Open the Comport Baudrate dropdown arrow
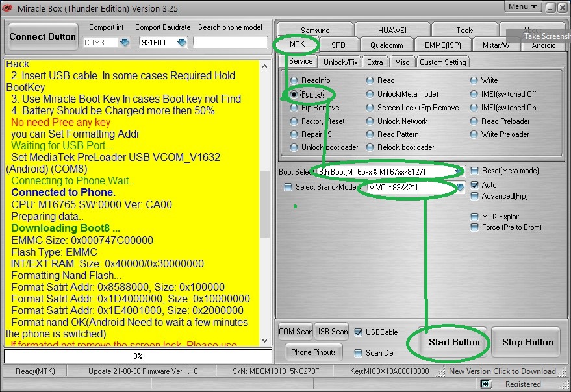 click(182, 43)
